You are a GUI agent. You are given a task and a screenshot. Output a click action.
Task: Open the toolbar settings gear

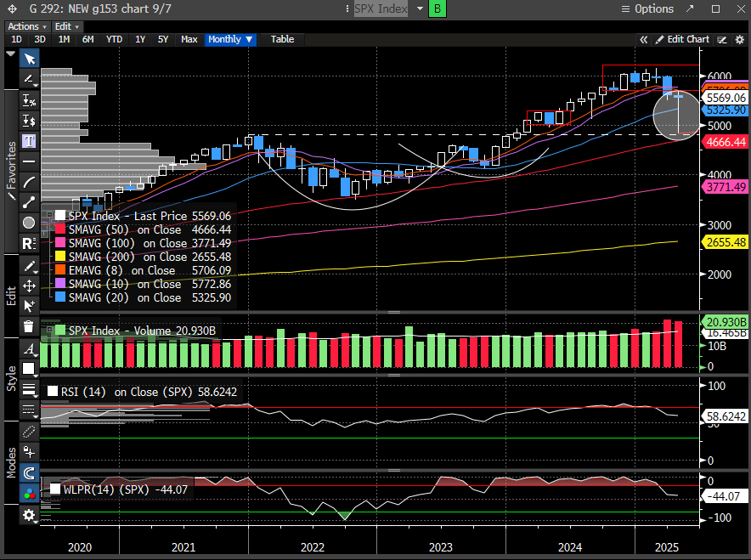[29, 516]
